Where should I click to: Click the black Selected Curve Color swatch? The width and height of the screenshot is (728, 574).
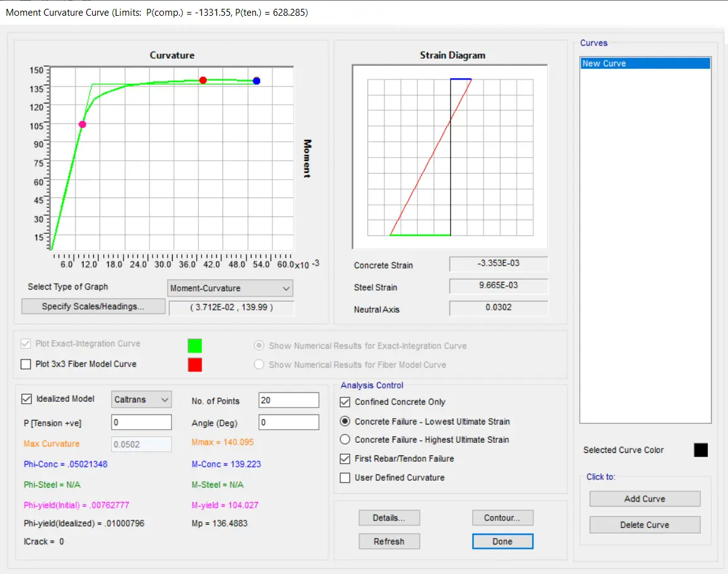pyautogui.click(x=700, y=450)
